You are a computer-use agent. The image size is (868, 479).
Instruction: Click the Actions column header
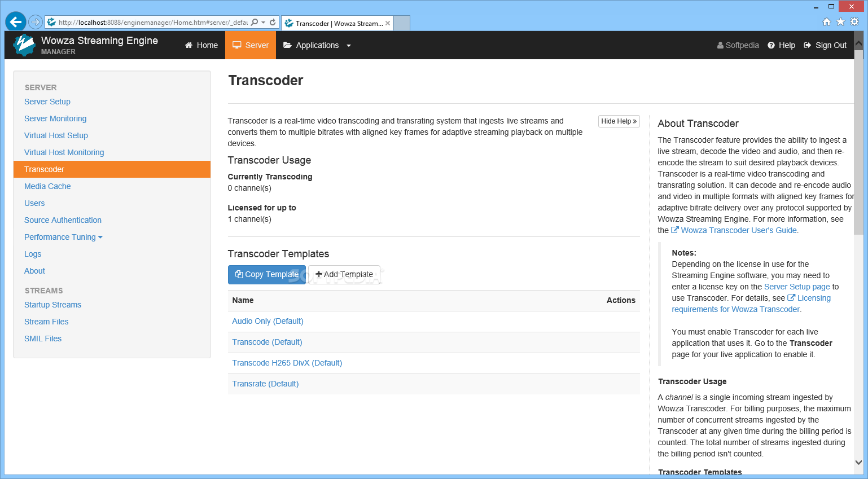tap(621, 300)
